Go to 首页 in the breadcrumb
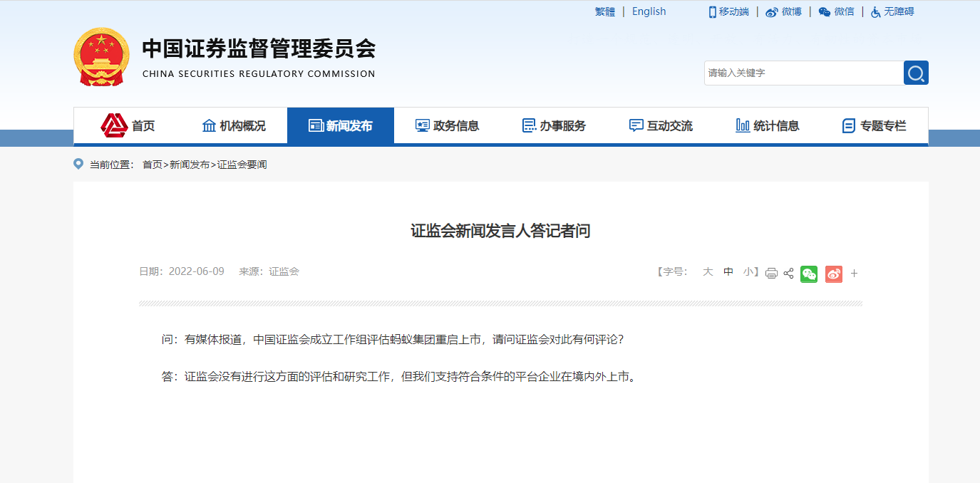 pos(153,165)
